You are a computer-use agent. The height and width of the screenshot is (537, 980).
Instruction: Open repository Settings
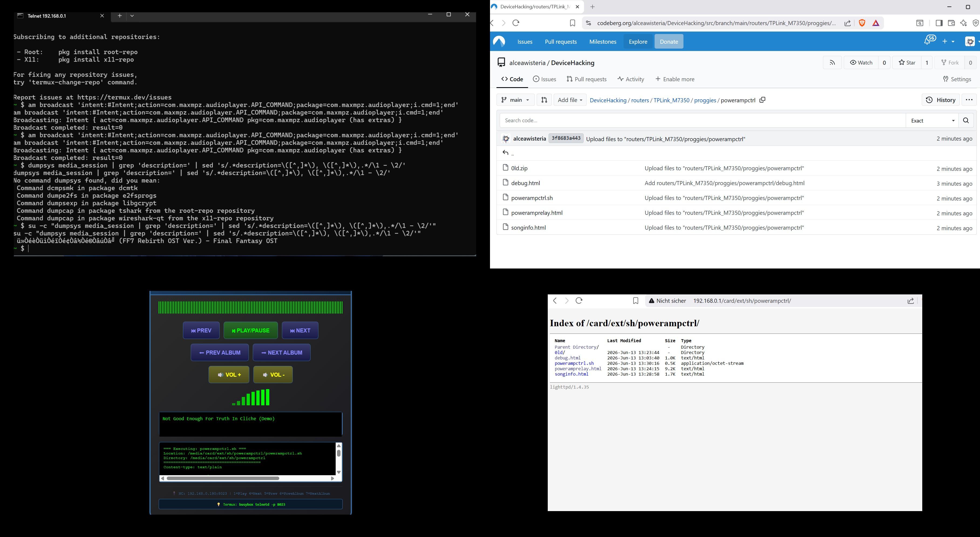point(957,79)
